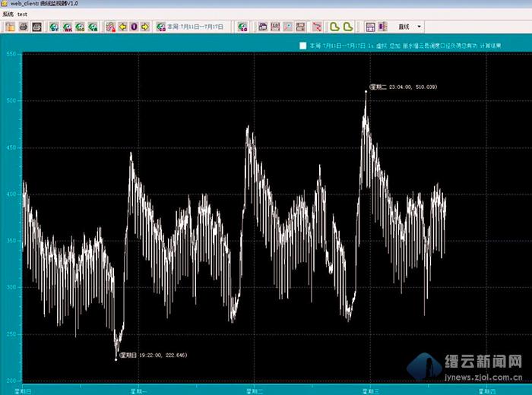Click the 450 y-axis value
Viewport: 532px width, 395px height.
11,147
